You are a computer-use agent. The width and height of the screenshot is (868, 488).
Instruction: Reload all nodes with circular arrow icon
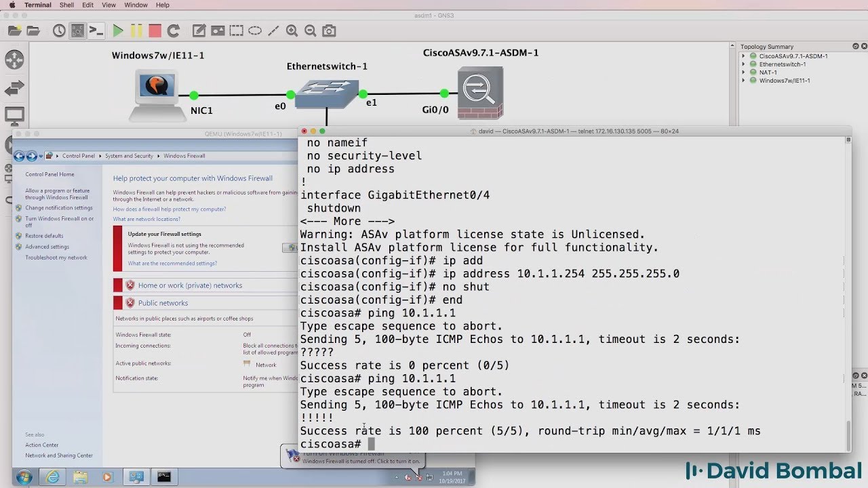click(x=174, y=30)
